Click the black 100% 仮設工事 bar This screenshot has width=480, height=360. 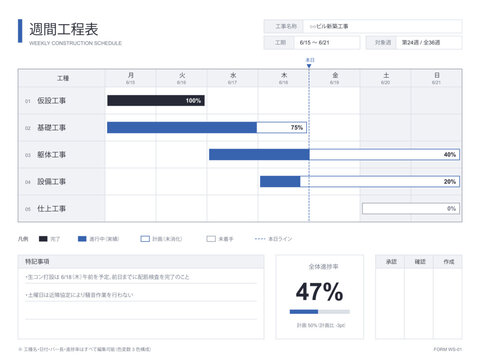(156, 101)
